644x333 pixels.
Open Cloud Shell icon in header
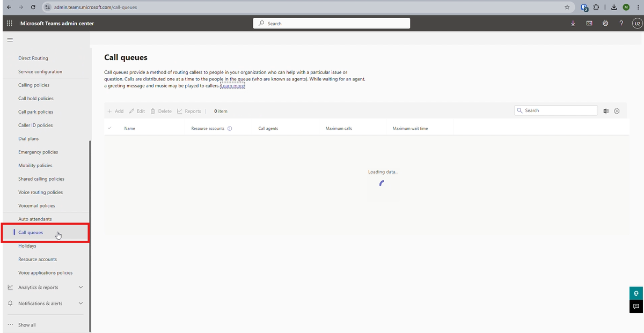point(589,24)
